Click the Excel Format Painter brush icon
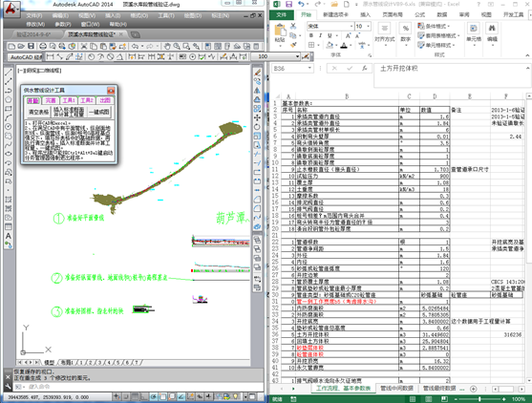Viewport: 532px width, 403px height. pyautogui.click(x=293, y=45)
